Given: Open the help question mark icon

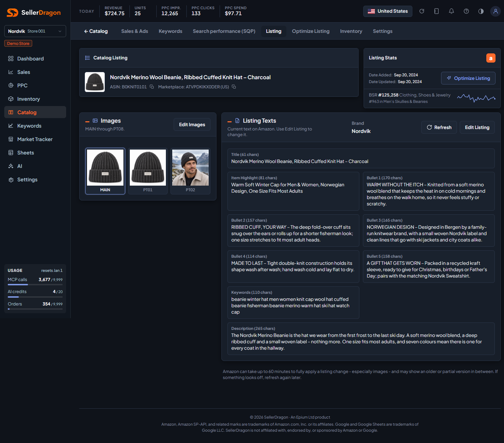Looking at the screenshot, I should [466, 11].
